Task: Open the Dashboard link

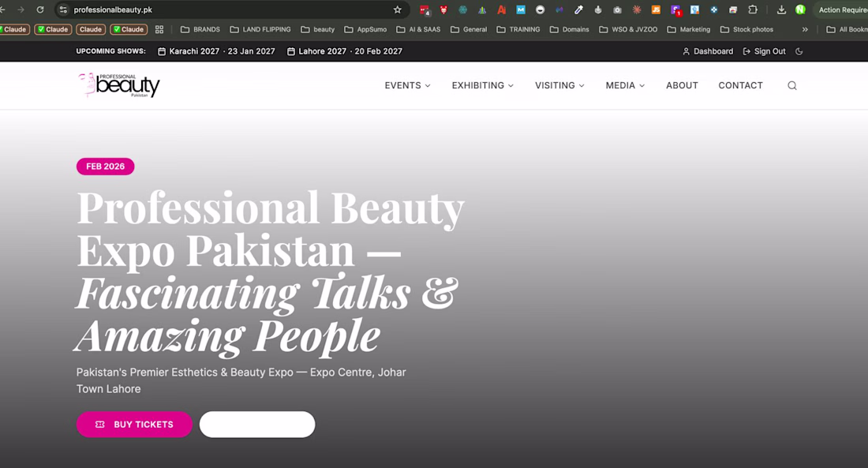Action: pyautogui.click(x=708, y=51)
